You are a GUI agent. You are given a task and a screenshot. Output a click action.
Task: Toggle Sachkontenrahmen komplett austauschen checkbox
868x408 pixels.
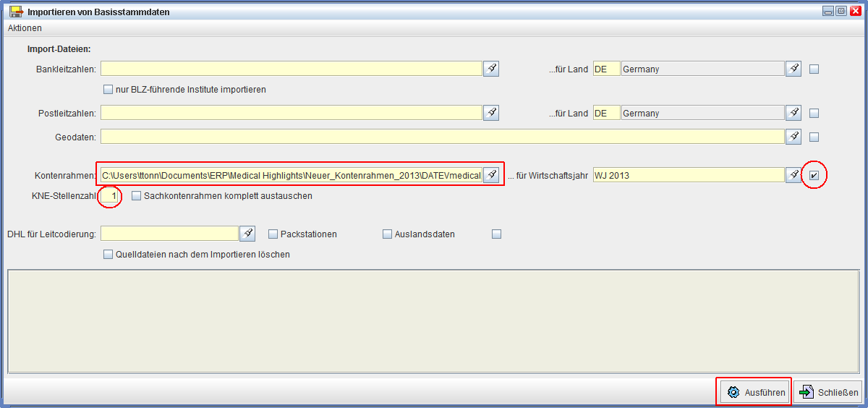pyautogui.click(x=137, y=195)
